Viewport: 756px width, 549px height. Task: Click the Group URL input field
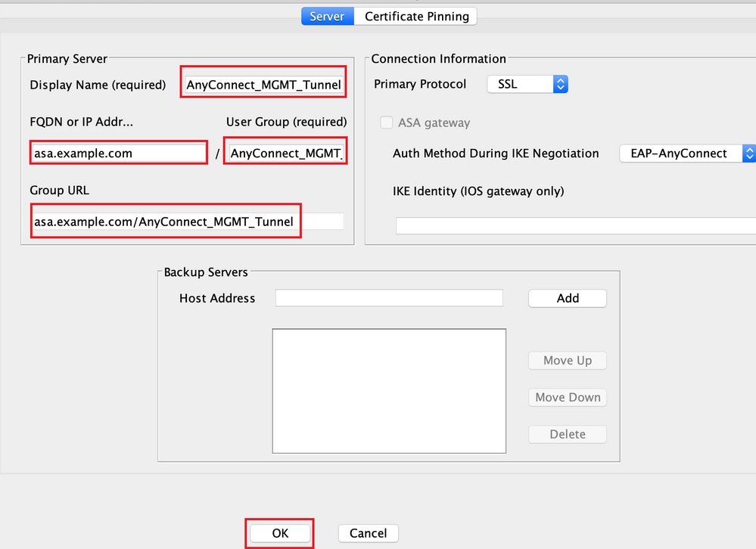[188, 222]
